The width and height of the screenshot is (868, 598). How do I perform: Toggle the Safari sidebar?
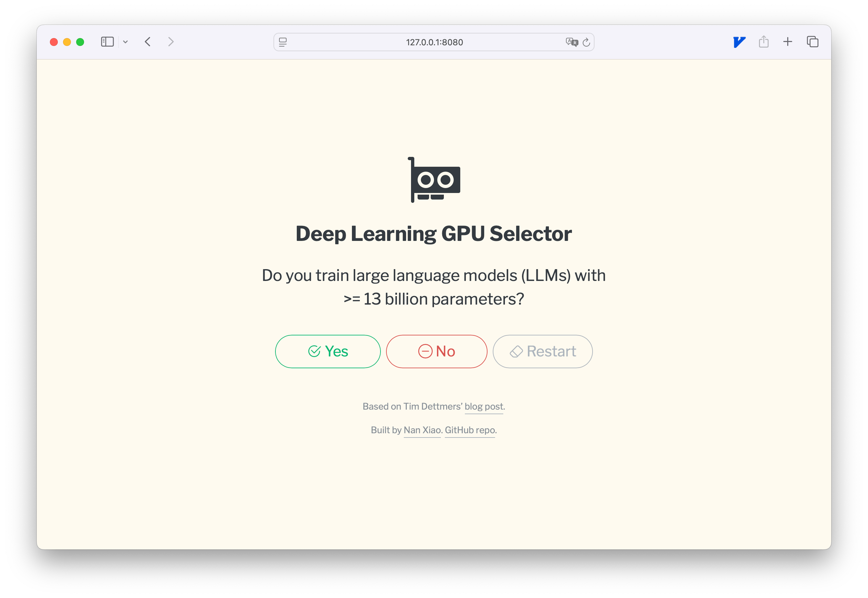point(107,42)
